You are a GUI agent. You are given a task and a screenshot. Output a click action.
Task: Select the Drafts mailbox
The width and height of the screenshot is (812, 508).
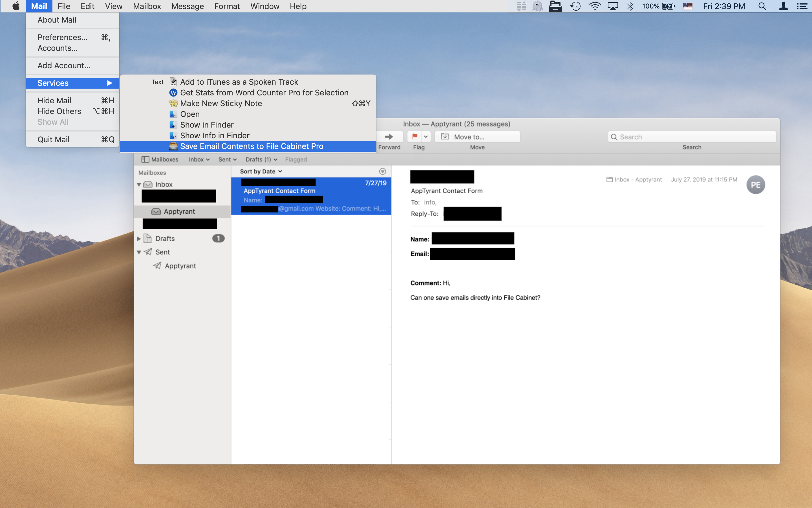[x=182, y=238]
